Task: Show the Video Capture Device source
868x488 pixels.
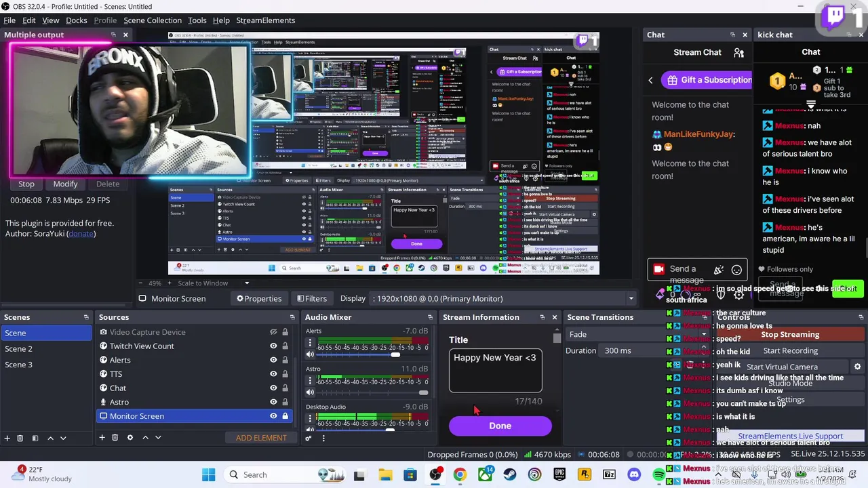Action: [273, 332]
